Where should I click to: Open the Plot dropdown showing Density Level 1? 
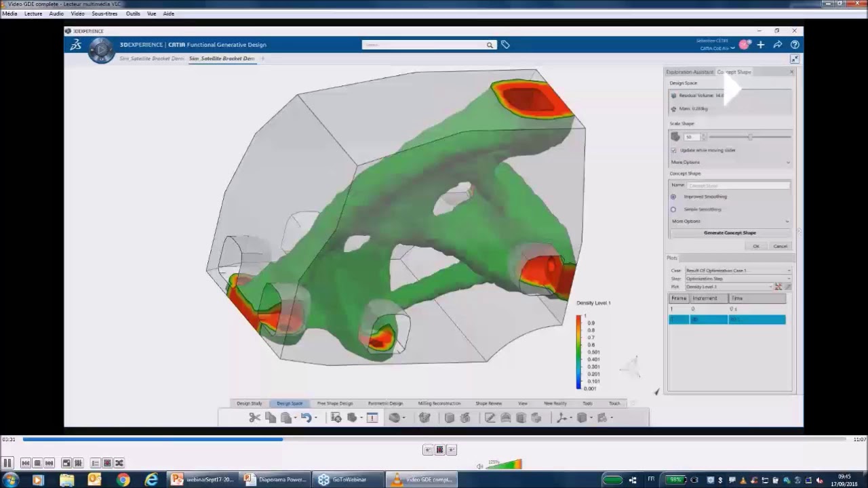point(728,287)
